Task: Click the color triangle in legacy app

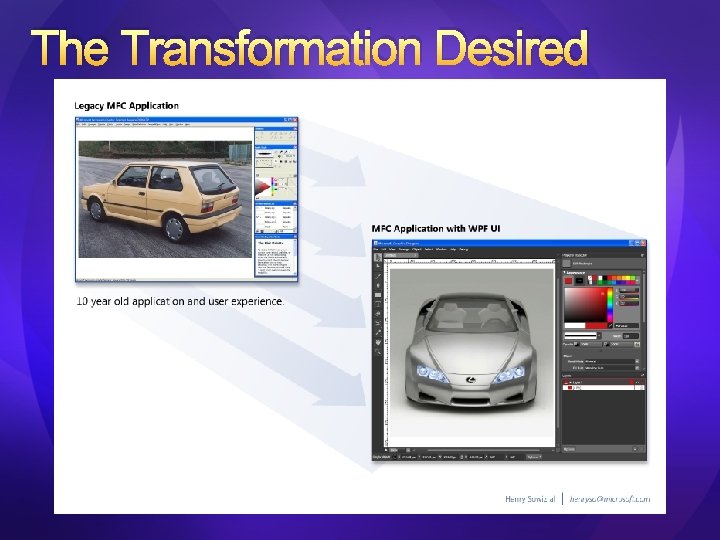Action: (x=263, y=188)
